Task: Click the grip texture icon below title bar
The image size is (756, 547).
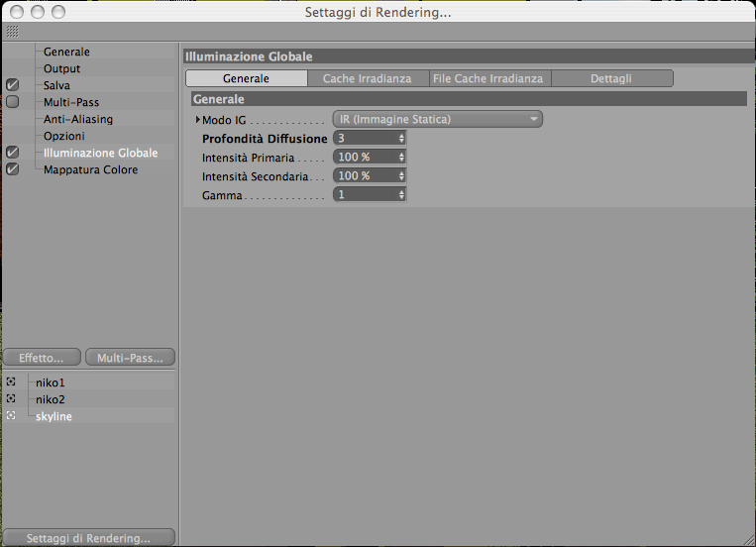Action: pyautogui.click(x=13, y=32)
